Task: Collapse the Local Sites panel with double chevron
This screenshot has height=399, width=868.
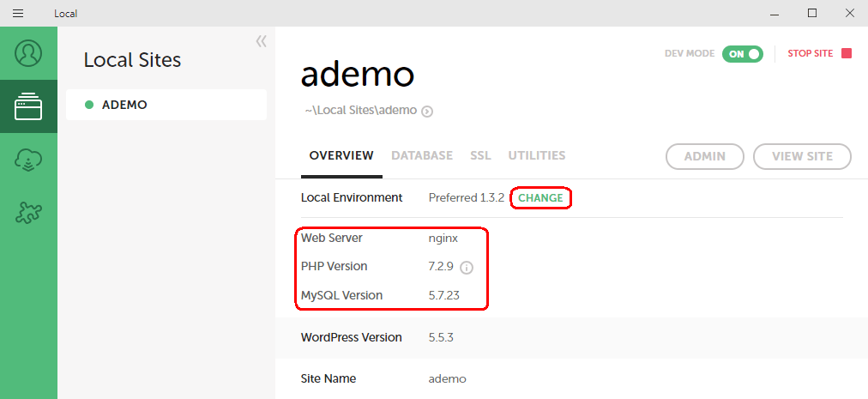Action: click(262, 41)
